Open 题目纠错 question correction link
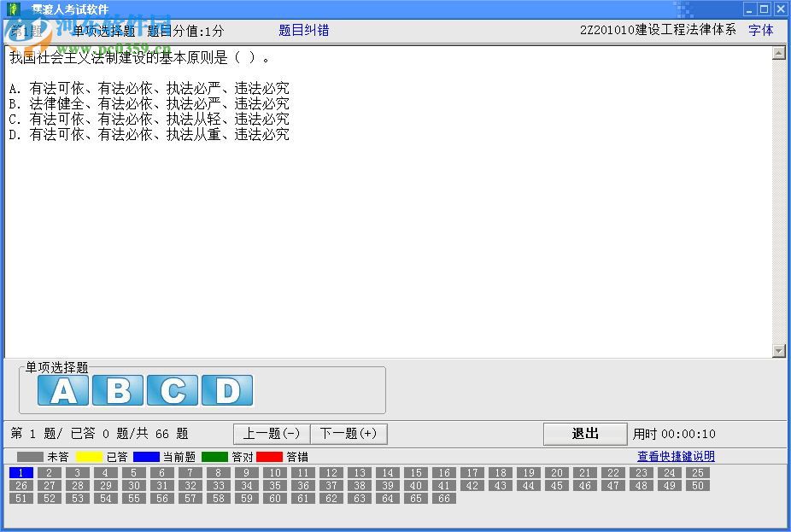This screenshot has width=791, height=532. [304, 30]
